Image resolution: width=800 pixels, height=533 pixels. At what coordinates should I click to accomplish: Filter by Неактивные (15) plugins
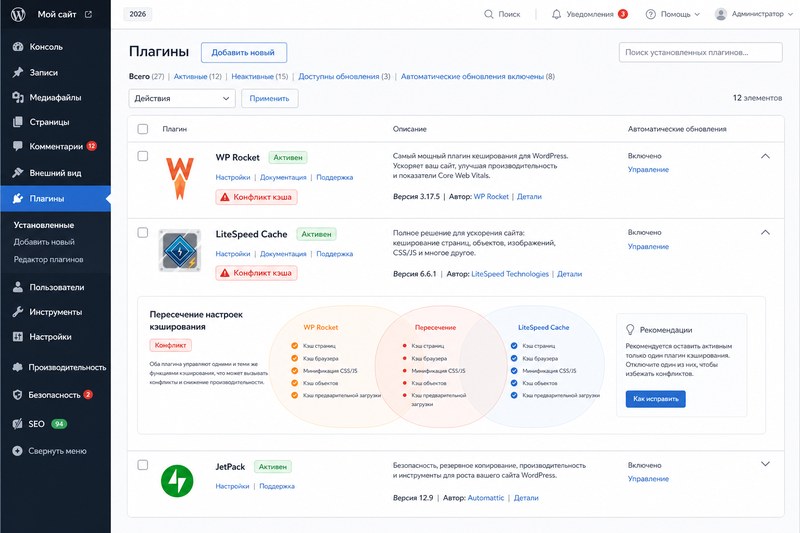point(260,77)
